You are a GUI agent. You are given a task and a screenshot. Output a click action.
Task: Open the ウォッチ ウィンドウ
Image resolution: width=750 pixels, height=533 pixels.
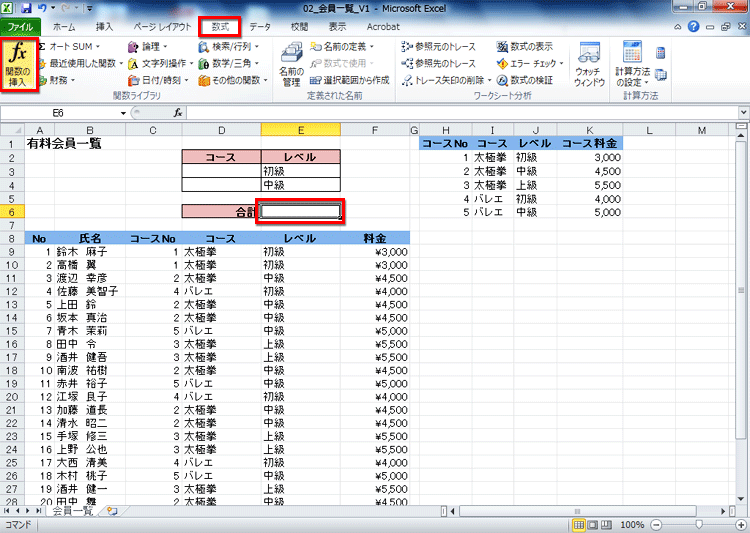(x=589, y=65)
